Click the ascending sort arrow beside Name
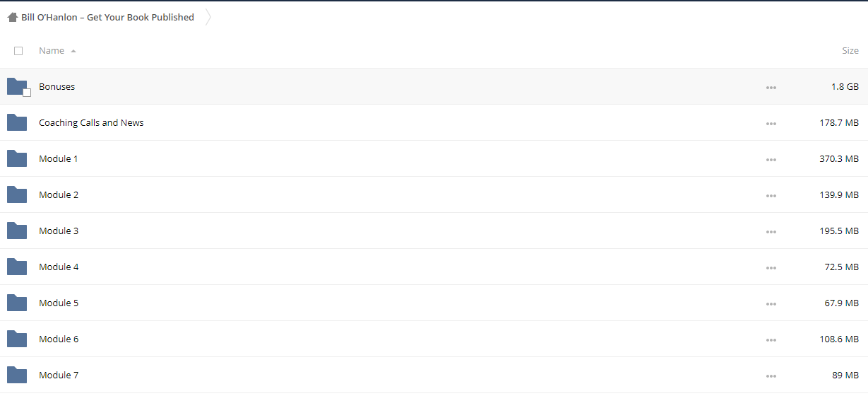Image resolution: width=868 pixels, height=396 pixels. tap(73, 51)
